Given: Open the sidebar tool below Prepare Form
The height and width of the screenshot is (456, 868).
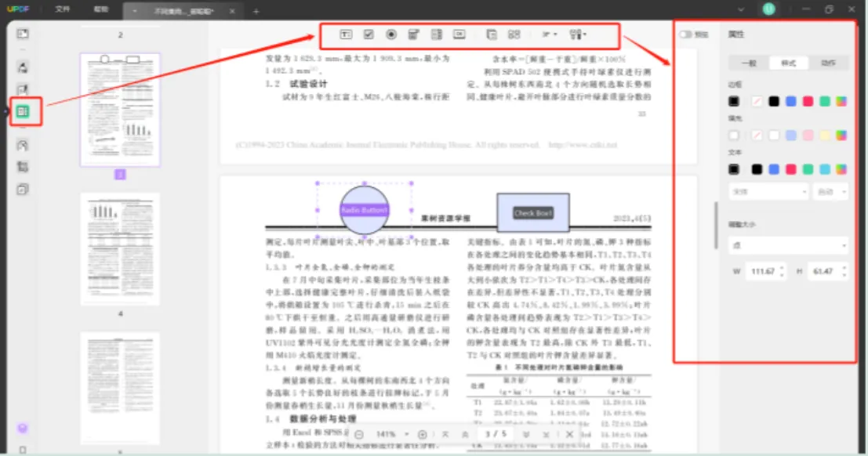Looking at the screenshot, I should pos(23,145).
